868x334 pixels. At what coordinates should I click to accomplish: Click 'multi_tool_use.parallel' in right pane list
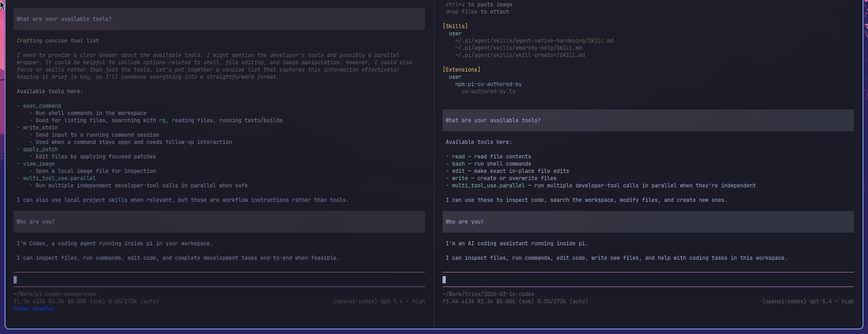[x=488, y=186]
